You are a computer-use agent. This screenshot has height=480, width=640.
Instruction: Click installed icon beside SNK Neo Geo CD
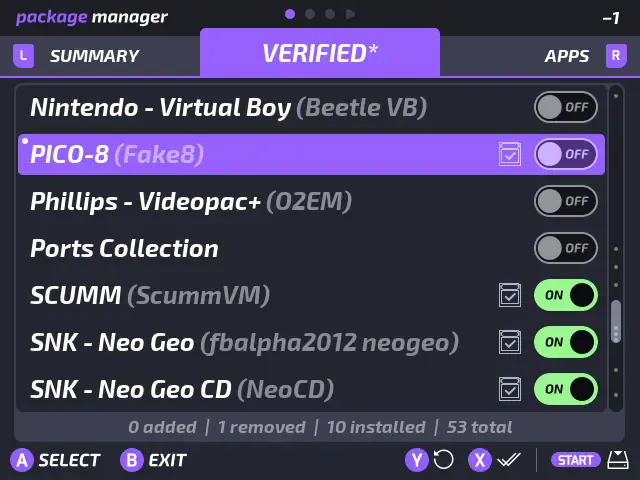pos(510,389)
